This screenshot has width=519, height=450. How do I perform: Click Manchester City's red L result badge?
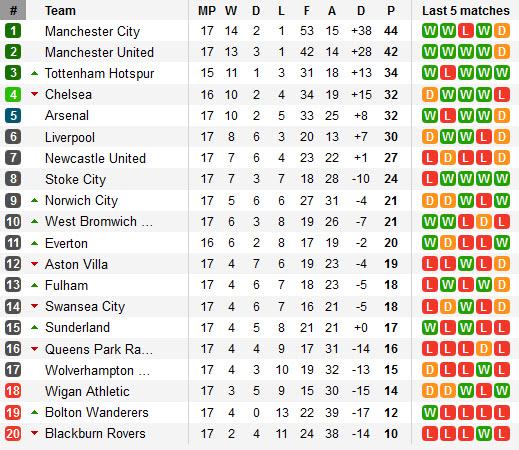click(466, 31)
